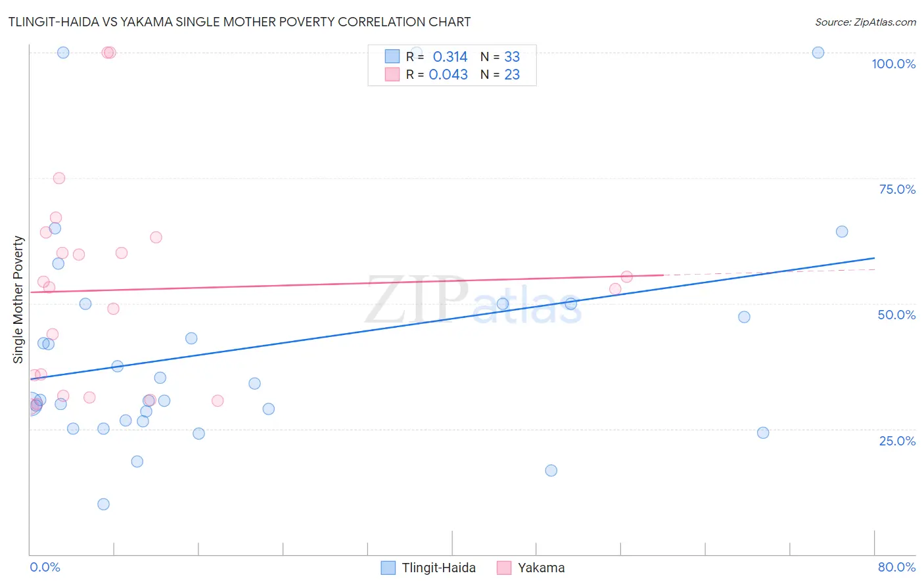
Task: Click the 0.0% x-axis label
Action: 45,567
